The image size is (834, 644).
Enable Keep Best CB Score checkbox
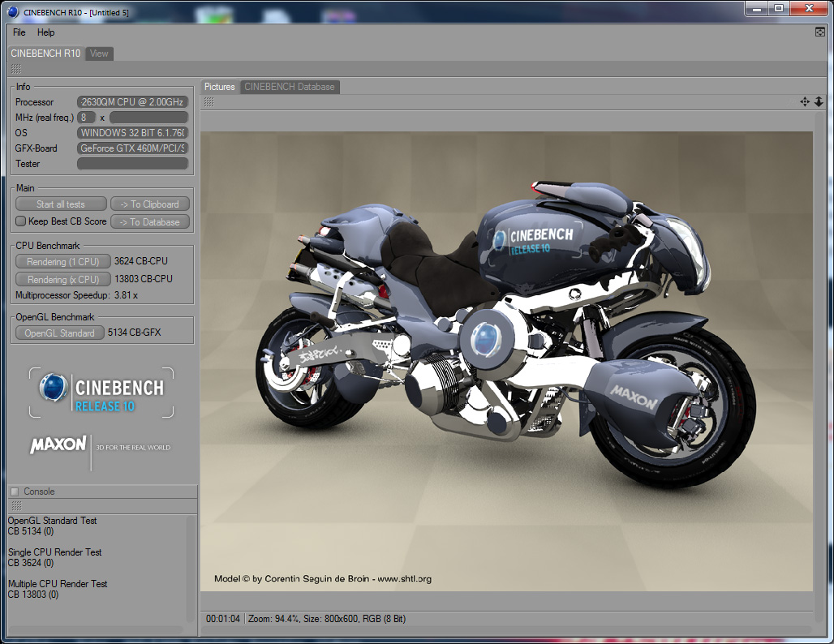click(x=21, y=221)
